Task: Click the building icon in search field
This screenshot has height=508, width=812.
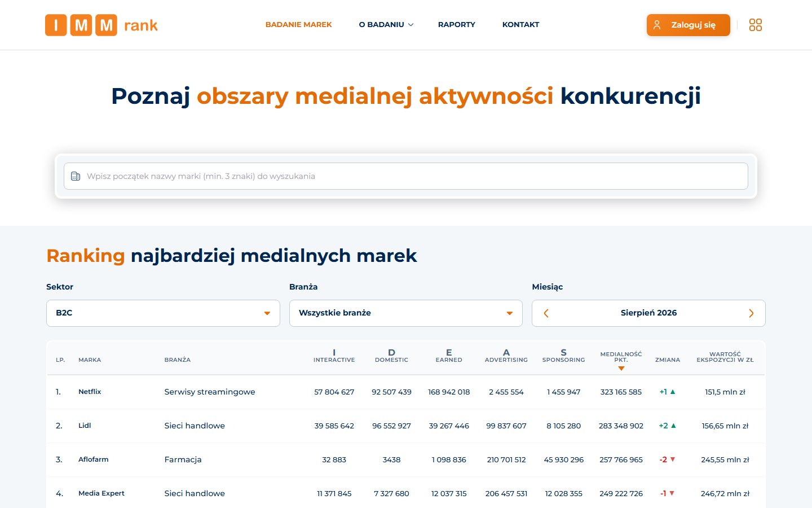Action: (76, 176)
